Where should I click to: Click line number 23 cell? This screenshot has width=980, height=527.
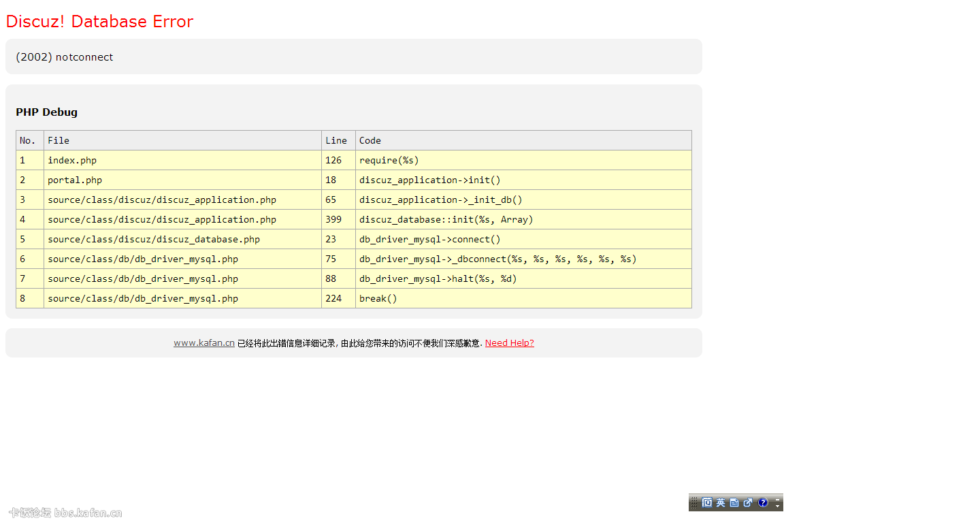(x=339, y=239)
